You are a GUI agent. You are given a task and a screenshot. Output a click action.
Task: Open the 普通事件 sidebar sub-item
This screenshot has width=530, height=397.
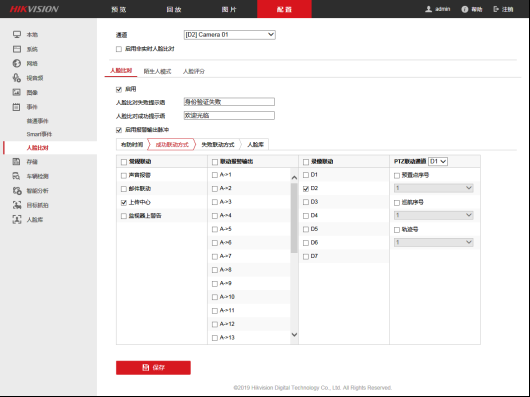(38, 121)
